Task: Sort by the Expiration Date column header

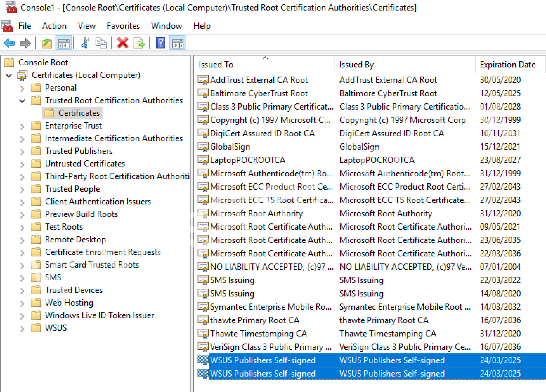Action: (507, 65)
